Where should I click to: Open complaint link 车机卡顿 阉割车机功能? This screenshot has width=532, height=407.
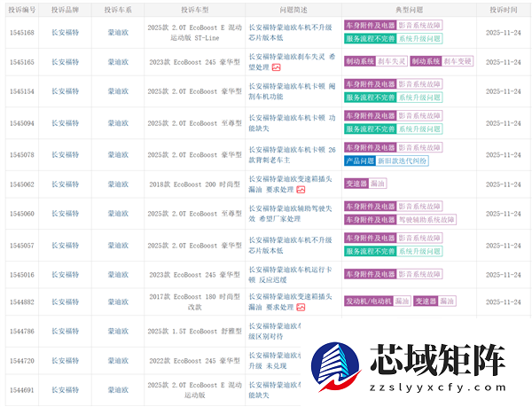tap(292, 91)
